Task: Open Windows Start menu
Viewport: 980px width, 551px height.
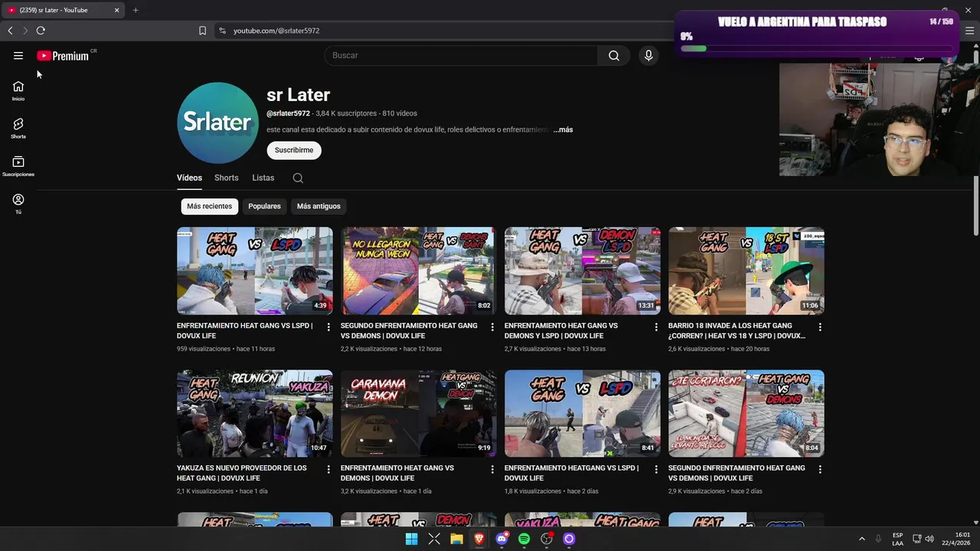Action: point(411,539)
